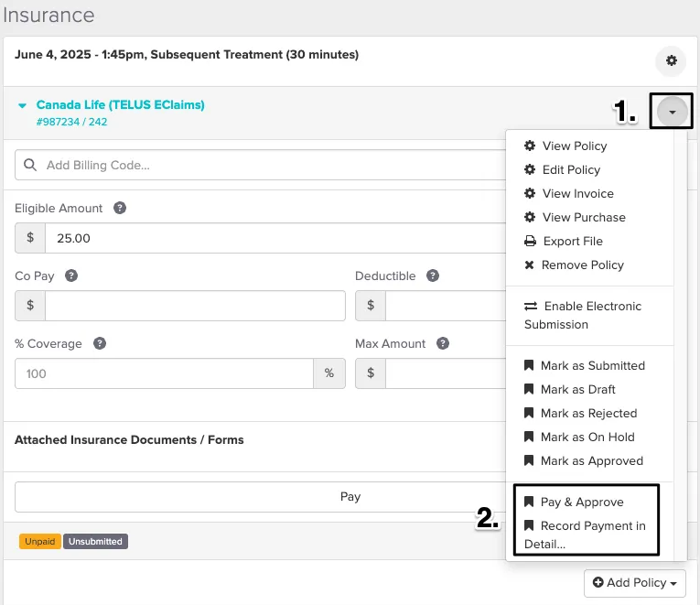Collapse the Canada Life policy triangle

22,106
